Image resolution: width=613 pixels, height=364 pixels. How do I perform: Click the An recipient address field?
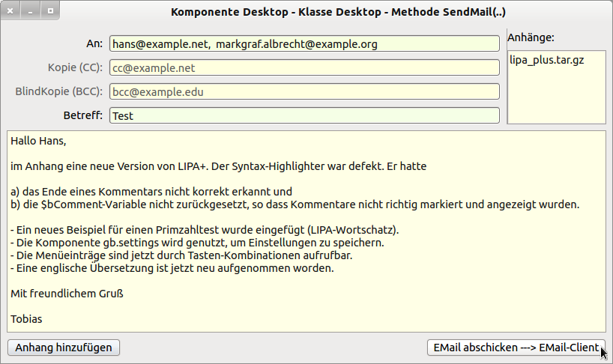click(x=304, y=44)
